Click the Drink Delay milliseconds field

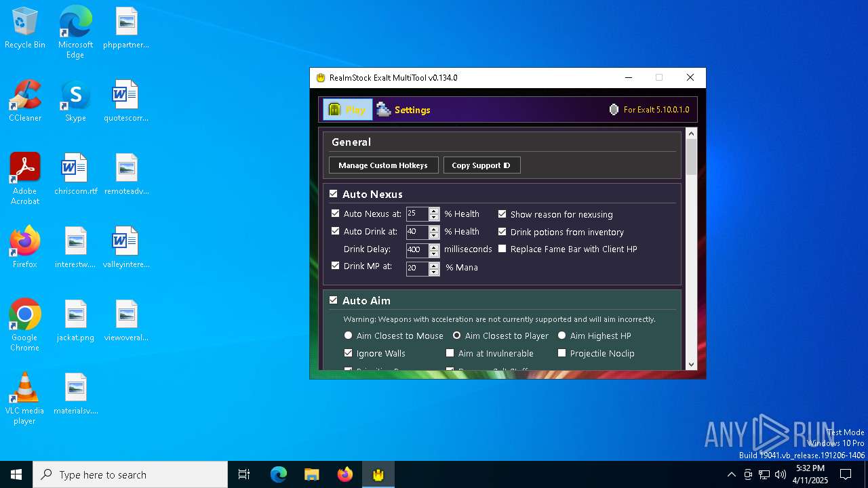pos(417,250)
